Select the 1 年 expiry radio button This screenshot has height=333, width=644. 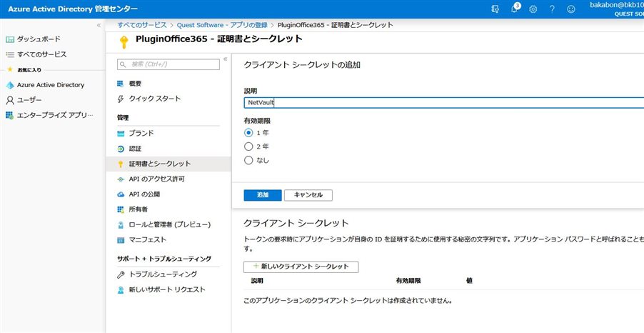pyautogui.click(x=248, y=133)
